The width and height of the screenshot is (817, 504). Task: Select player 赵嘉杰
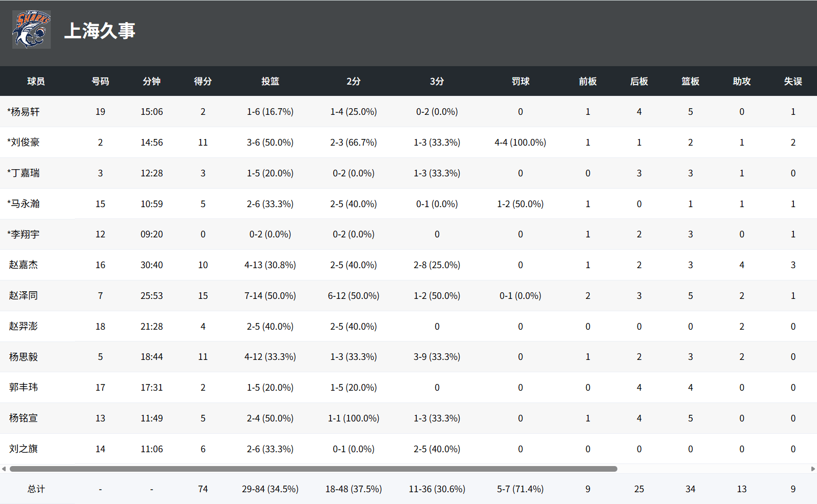24,265
